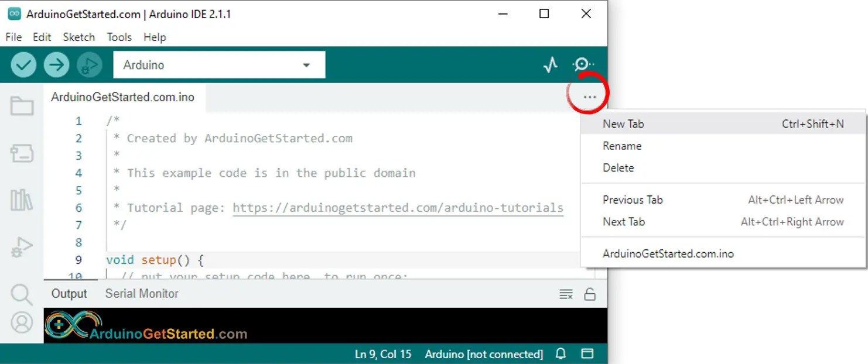Open the Serial Plotter icon
The width and height of the screenshot is (868, 364).
click(x=551, y=65)
